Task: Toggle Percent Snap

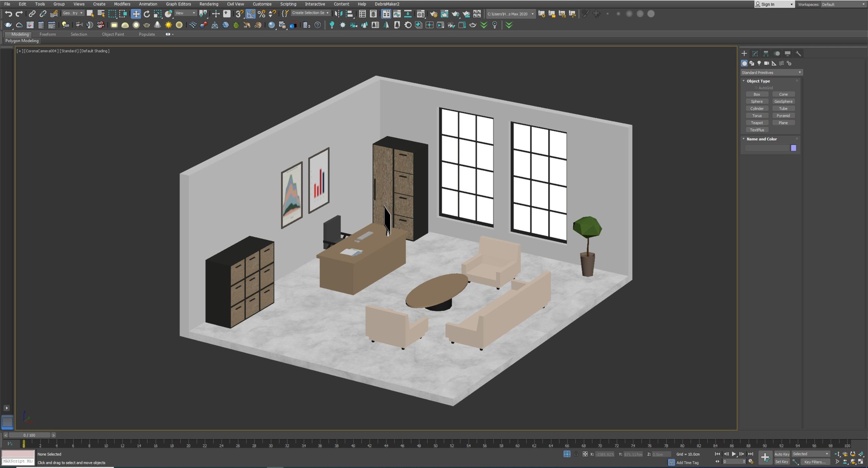Action: click(261, 14)
